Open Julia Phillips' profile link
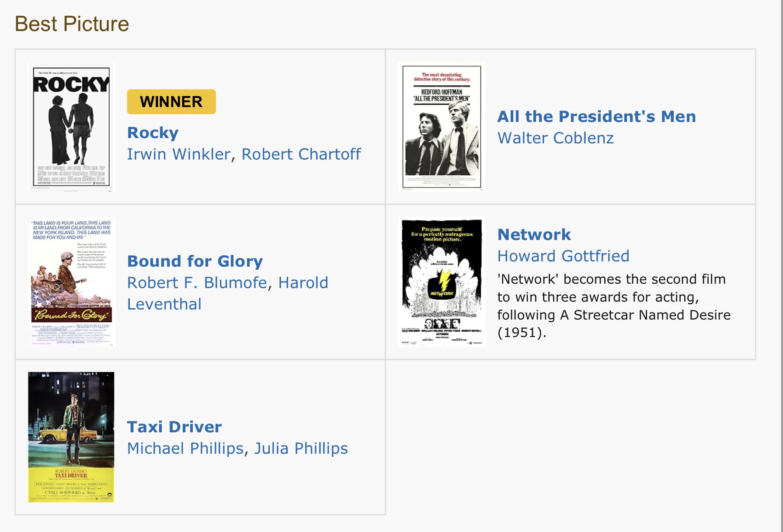The width and height of the screenshot is (783, 532). coord(301,449)
